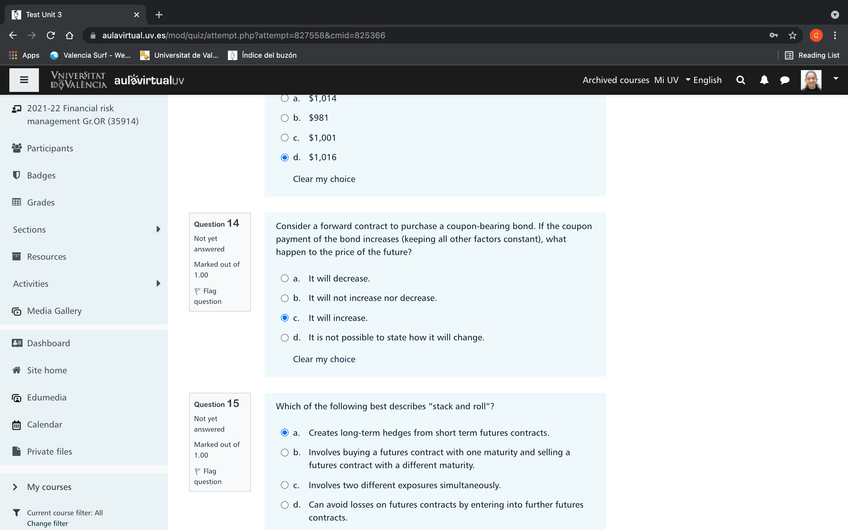Open Archived courses menu
This screenshot has height=530, width=848.
pos(615,80)
